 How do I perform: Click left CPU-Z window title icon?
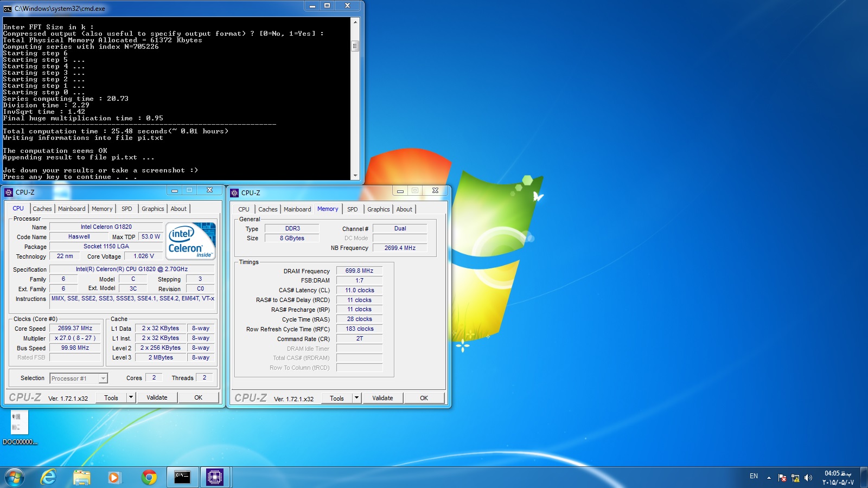9,192
